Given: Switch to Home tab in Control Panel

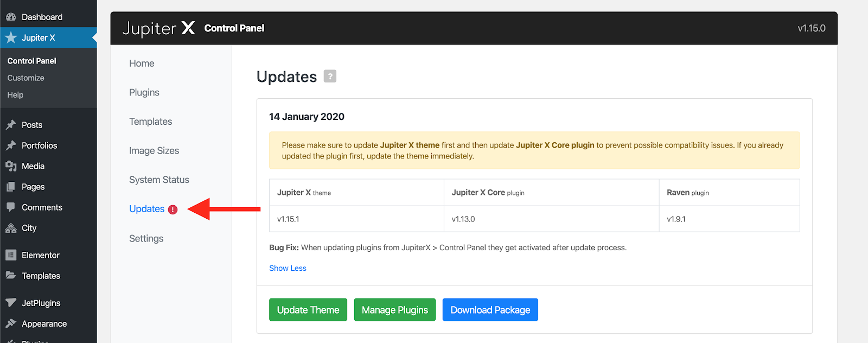Looking at the screenshot, I should pos(142,63).
